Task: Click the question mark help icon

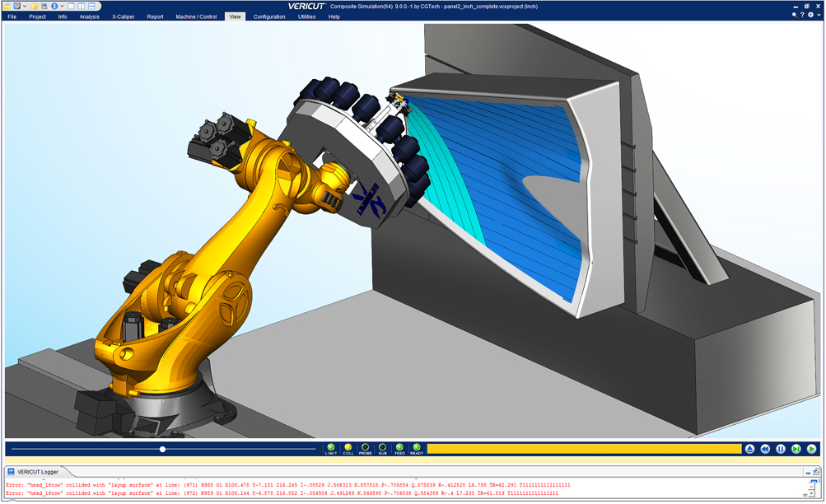Action: coord(802,16)
